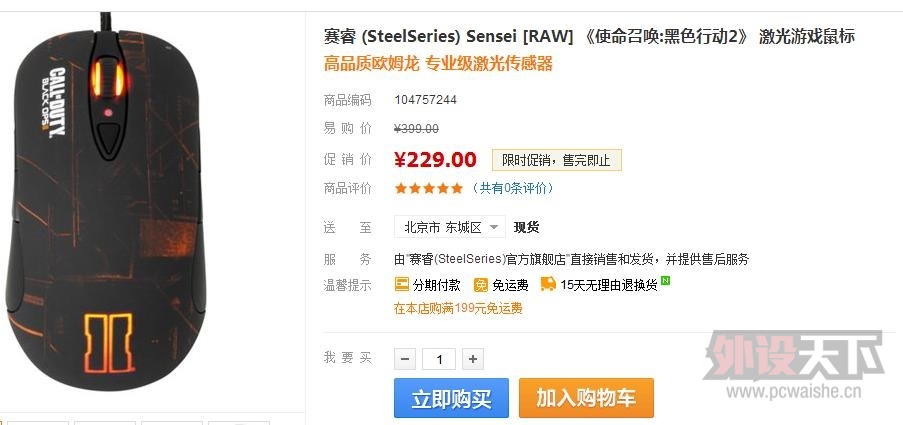Click the 加入购物车 add to cart button

pos(586,398)
